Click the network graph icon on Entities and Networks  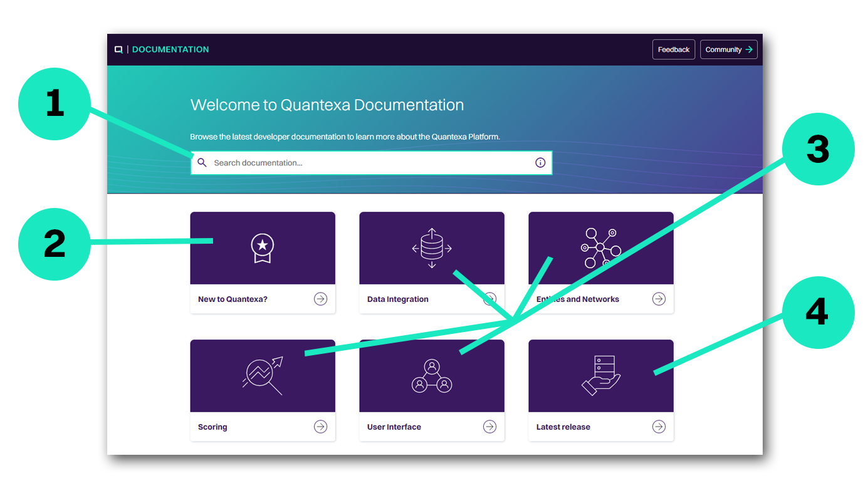point(600,246)
